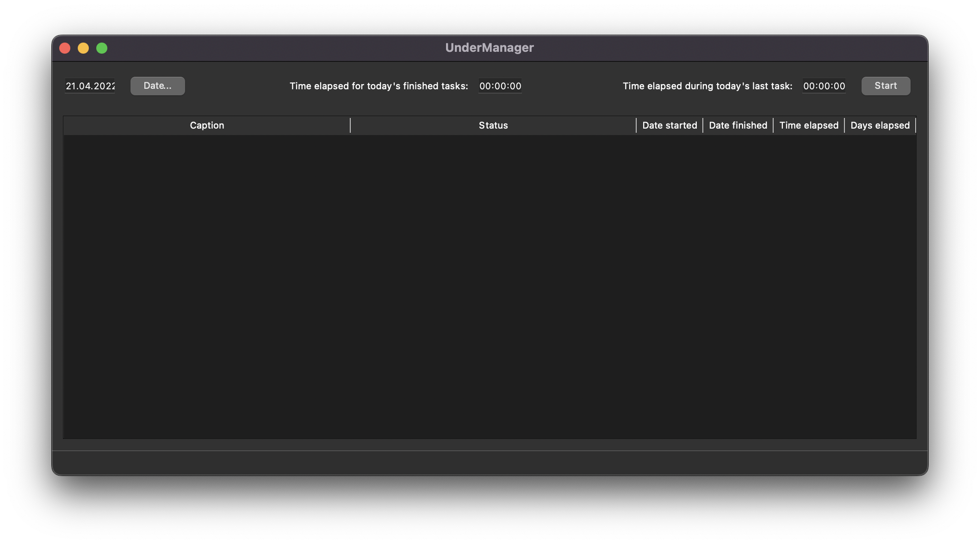Sort by the Time elapsed column header
The height and width of the screenshot is (544, 980).
click(x=808, y=125)
